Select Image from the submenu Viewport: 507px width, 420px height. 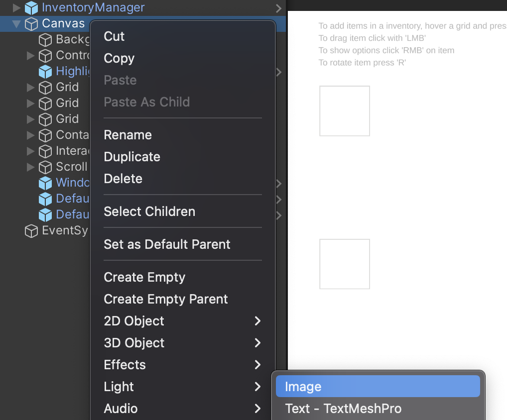coord(378,386)
